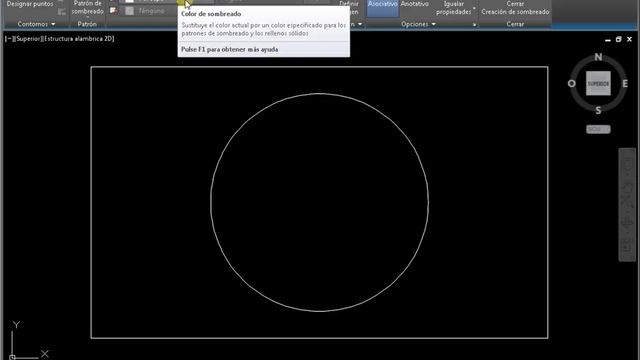This screenshot has height=360, width=640.
Task: Open the Estructura alámbrica 2D visual style menu
Action: click(79, 39)
